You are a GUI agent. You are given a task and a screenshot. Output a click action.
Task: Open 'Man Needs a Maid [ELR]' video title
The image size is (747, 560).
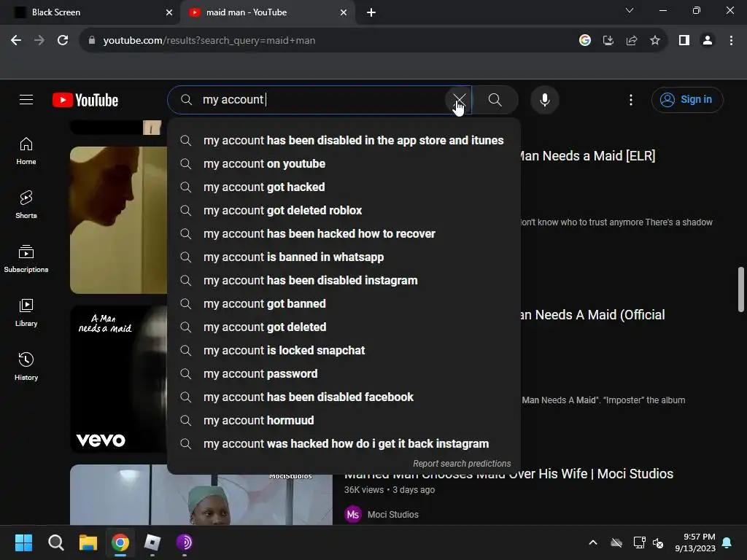click(587, 156)
